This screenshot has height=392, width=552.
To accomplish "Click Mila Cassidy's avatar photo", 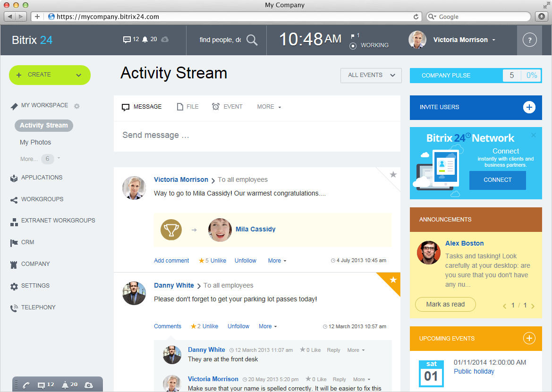I will point(220,230).
